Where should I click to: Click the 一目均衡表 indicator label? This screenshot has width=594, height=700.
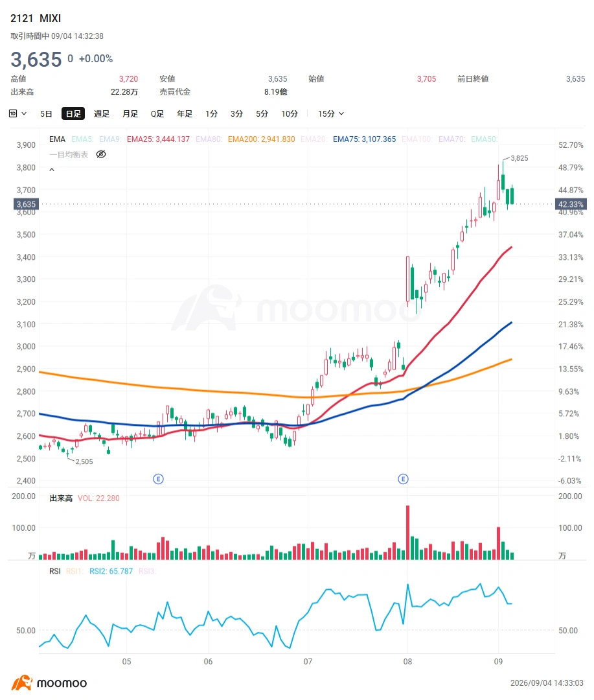click(x=69, y=154)
